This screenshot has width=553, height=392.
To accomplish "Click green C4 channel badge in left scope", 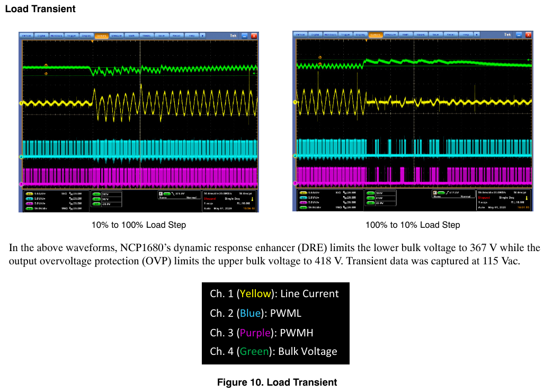I will [x=29, y=209].
